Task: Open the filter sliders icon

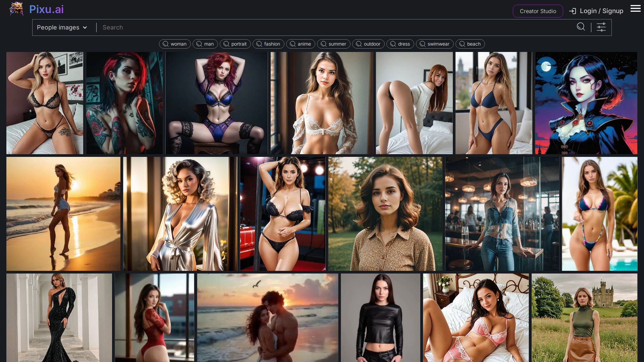Action: 601,27
